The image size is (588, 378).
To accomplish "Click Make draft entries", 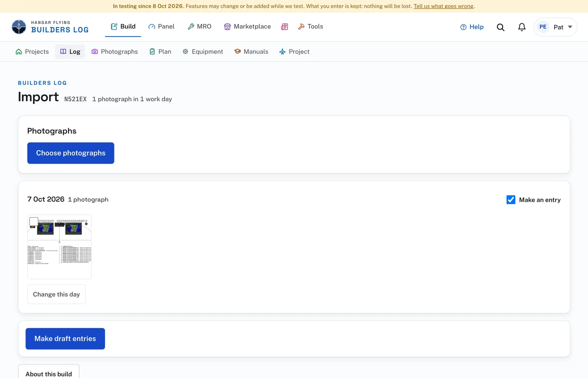I will click(65, 339).
